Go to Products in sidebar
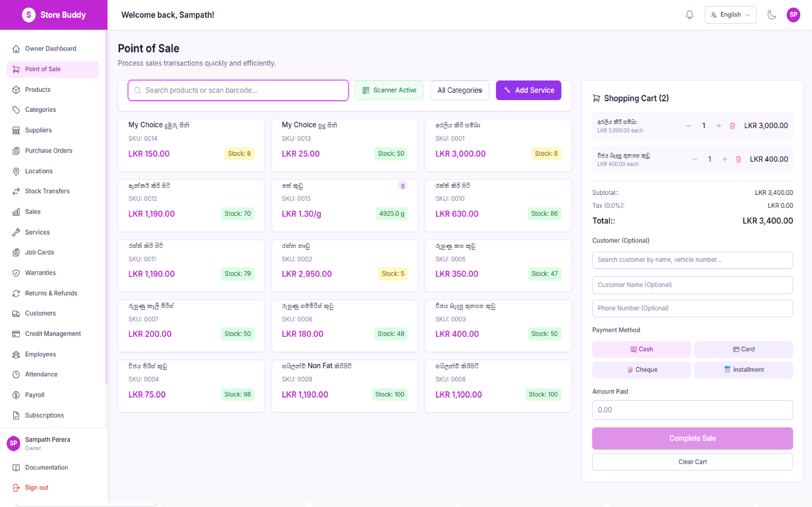812x507 pixels. coord(38,89)
